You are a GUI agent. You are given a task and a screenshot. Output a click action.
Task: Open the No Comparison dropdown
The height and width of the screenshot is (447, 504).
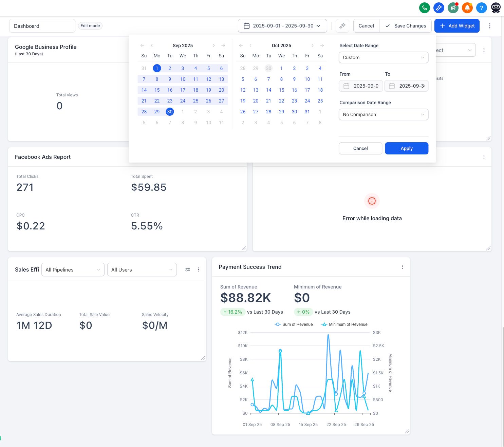pyautogui.click(x=383, y=114)
